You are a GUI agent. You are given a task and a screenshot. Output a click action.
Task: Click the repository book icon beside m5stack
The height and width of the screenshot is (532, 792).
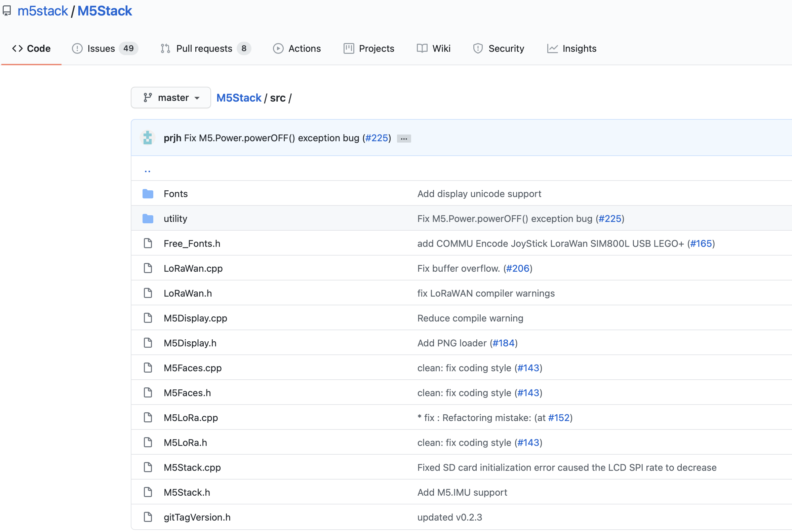point(7,11)
